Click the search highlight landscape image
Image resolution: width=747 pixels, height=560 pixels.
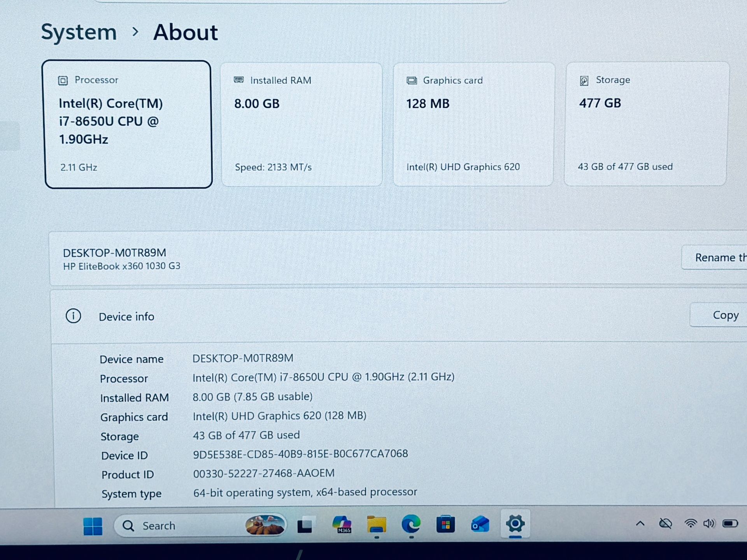coord(265,525)
